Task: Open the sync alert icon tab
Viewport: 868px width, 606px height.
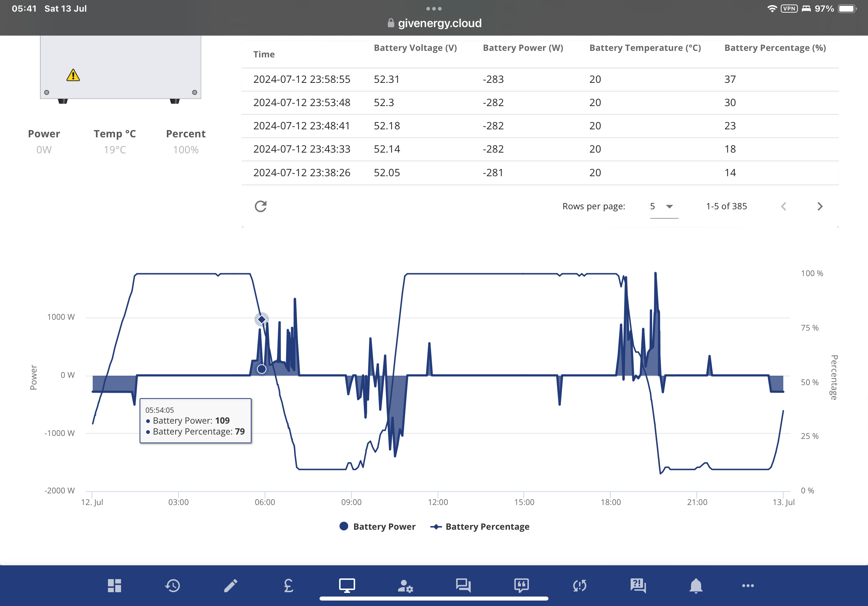Action: pos(579,586)
